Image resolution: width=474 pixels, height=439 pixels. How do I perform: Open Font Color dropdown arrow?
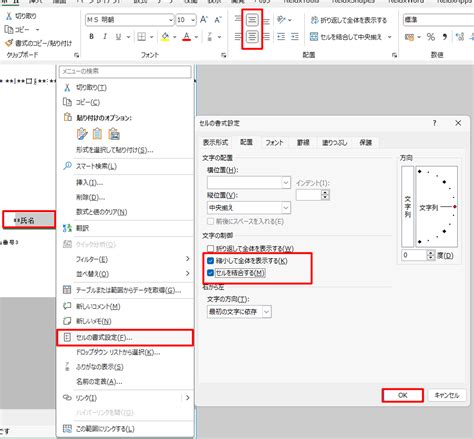[x=196, y=37]
